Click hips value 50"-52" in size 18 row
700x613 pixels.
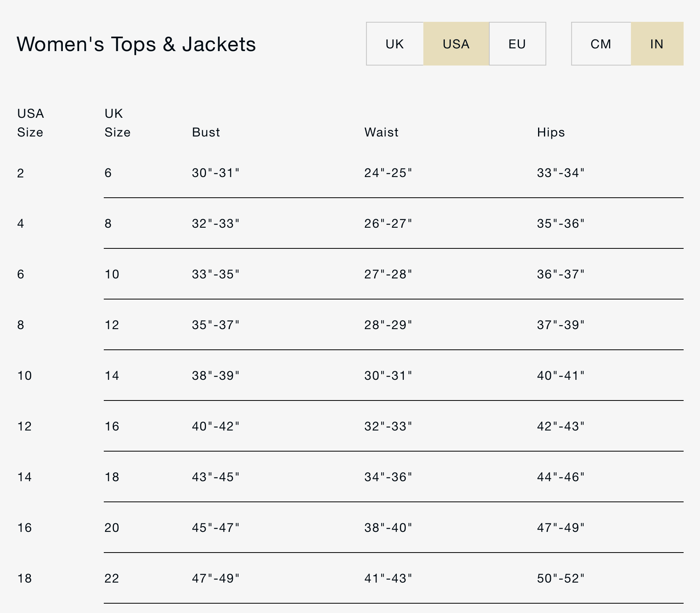pos(560,578)
